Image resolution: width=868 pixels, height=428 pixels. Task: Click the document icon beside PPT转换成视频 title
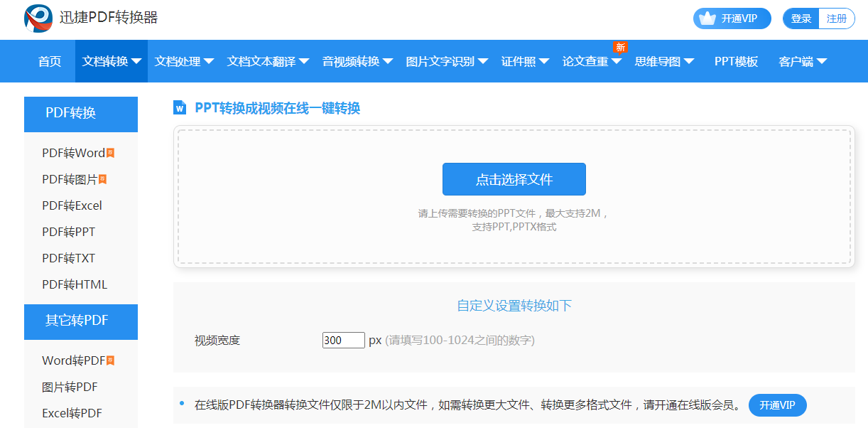(x=179, y=107)
